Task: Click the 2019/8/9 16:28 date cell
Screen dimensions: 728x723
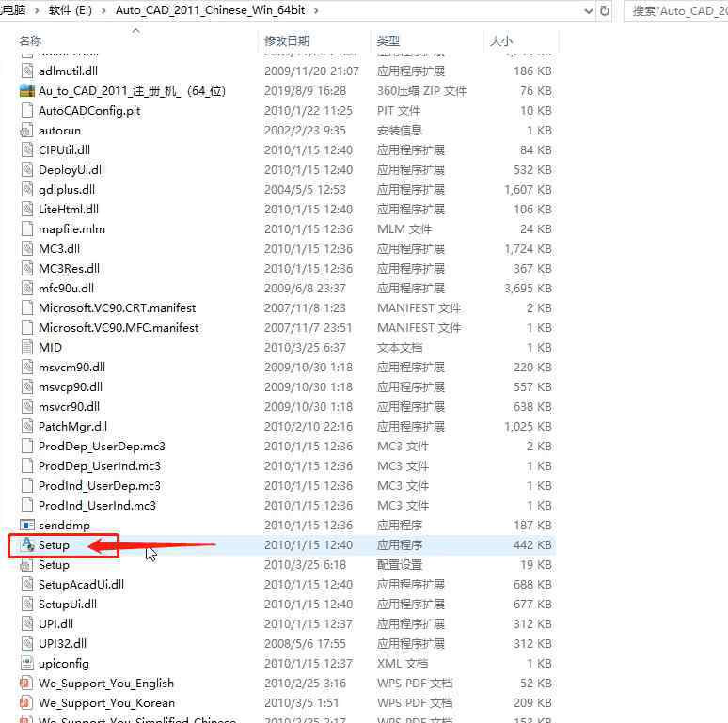Action: pos(305,91)
